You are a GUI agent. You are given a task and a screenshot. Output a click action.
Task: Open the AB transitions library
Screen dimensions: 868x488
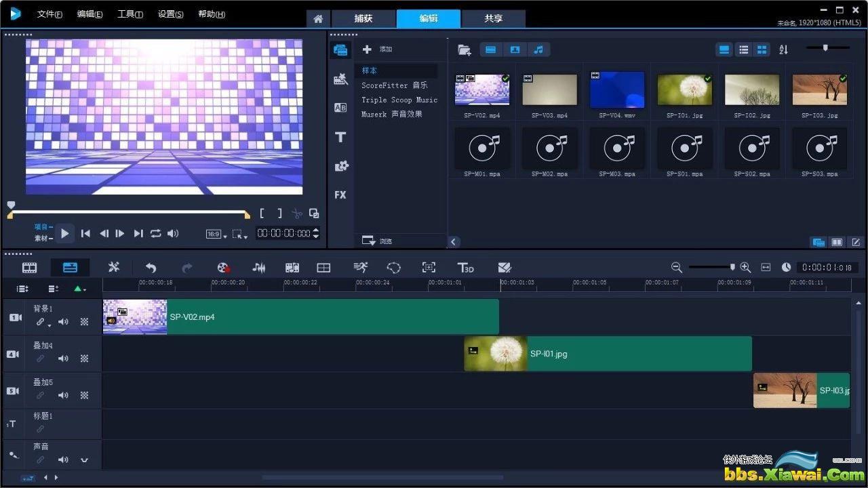click(x=340, y=108)
